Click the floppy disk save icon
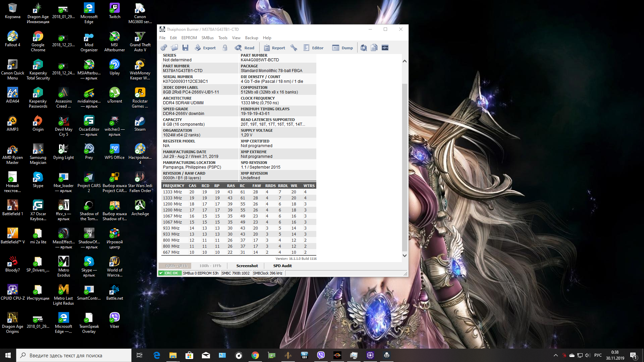 (185, 48)
